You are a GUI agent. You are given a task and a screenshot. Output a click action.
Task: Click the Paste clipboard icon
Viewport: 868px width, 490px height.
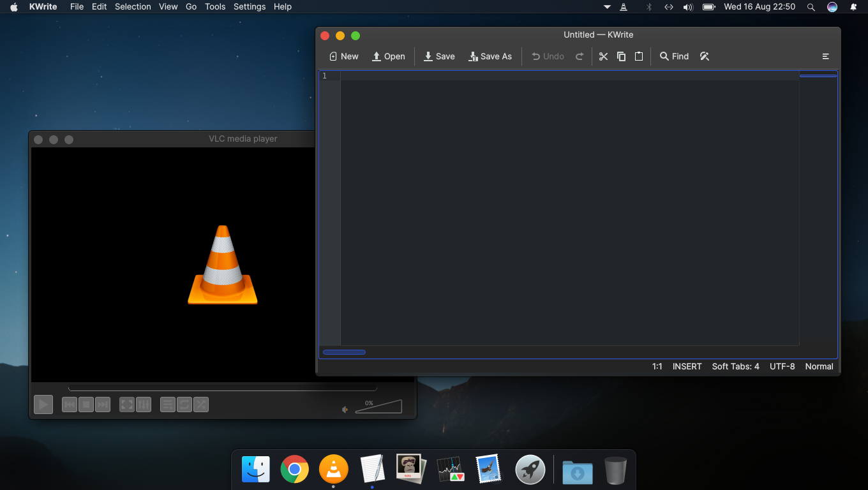[x=639, y=56]
